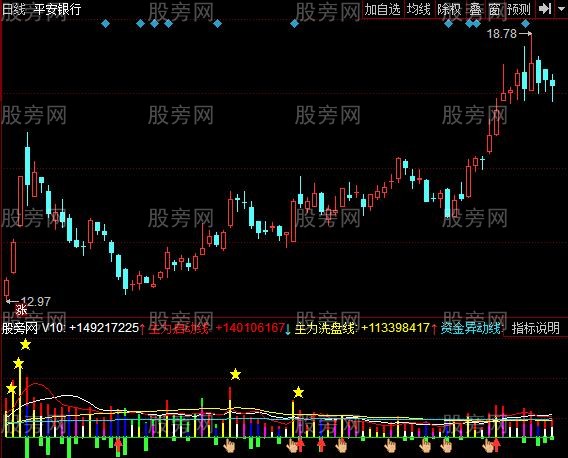Click the rightmost yellow star

click(298, 392)
